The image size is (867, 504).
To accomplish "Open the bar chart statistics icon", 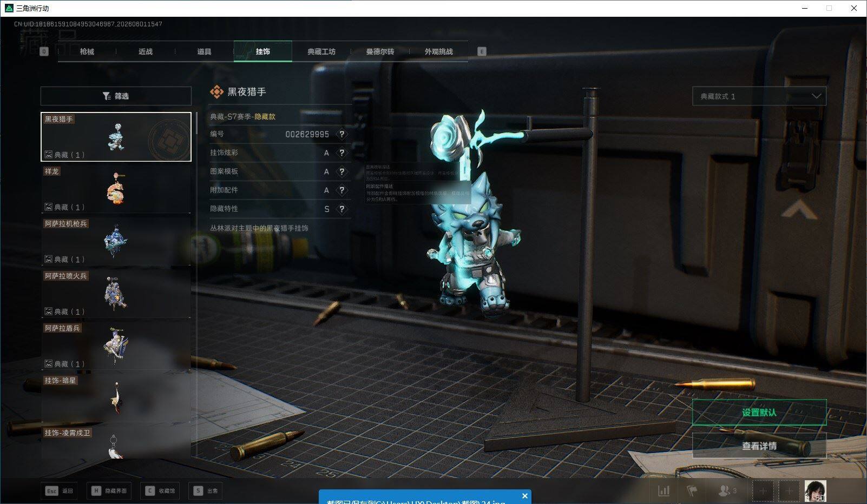I will click(664, 491).
